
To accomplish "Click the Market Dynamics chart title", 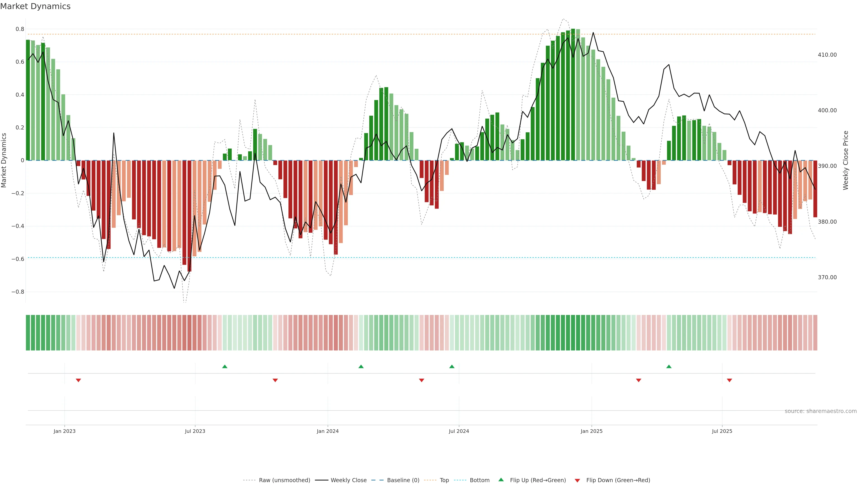I will (x=35, y=6).
